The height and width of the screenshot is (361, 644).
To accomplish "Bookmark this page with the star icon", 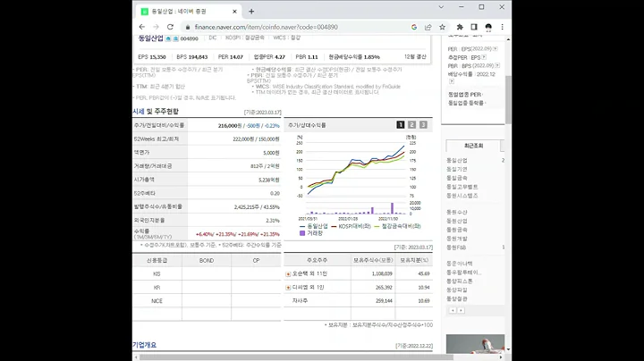I will [443, 27].
